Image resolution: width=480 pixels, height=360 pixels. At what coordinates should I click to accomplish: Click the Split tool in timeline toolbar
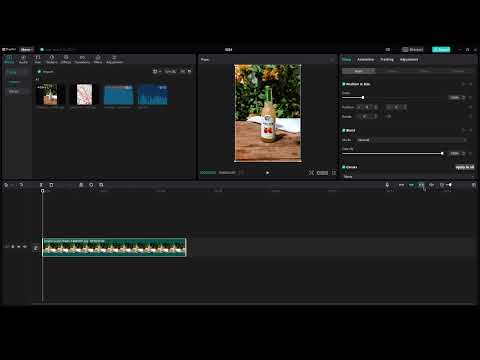click(x=41, y=185)
